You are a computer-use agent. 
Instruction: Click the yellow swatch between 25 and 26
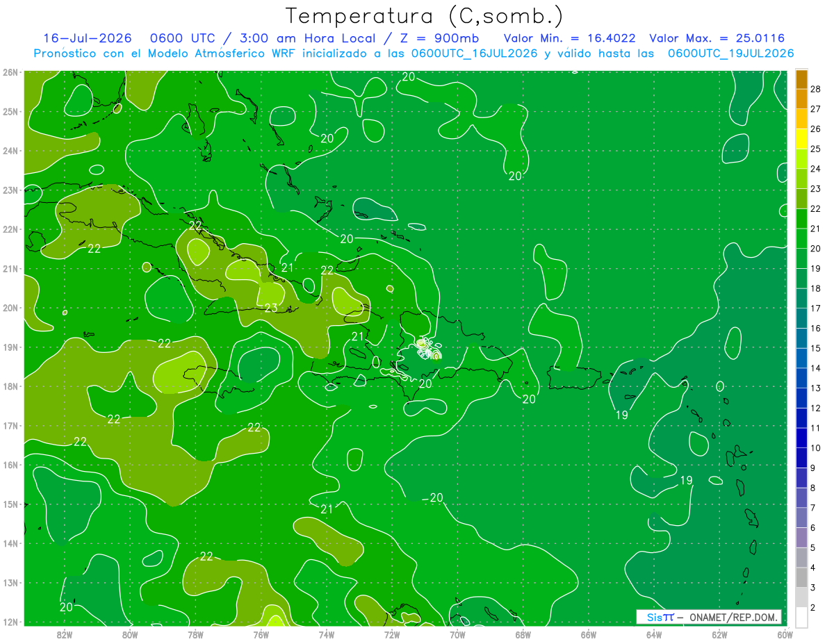(x=801, y=139)
